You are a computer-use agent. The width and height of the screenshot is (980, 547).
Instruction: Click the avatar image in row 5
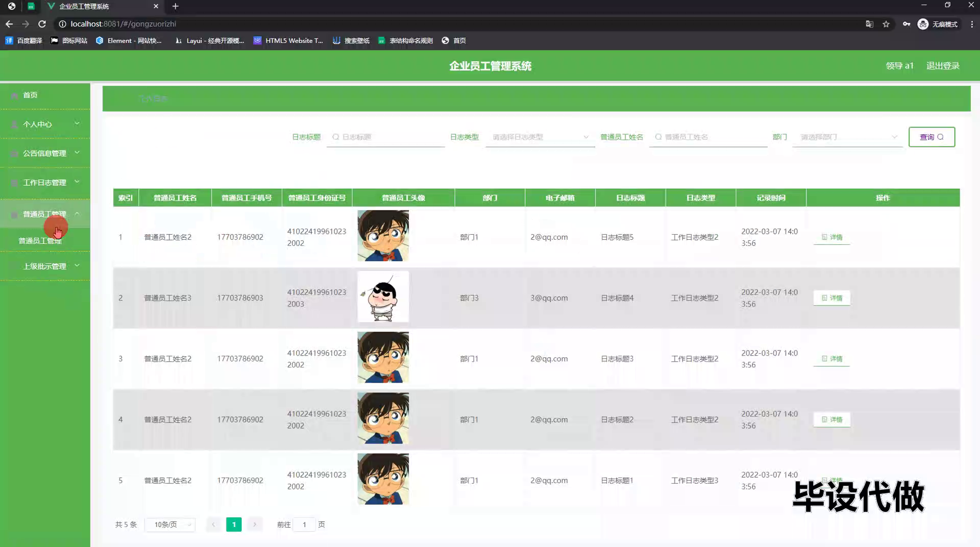[x=383, y=479]
